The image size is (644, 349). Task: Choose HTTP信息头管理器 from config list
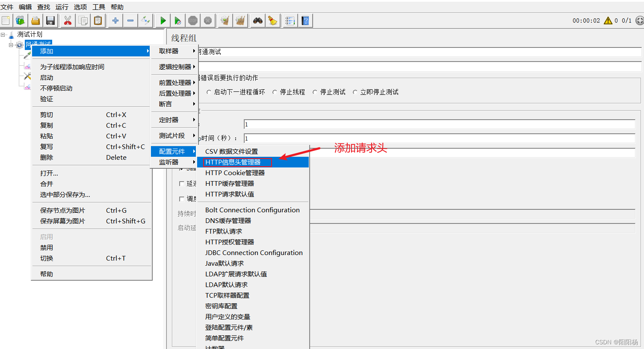[253, 162]
